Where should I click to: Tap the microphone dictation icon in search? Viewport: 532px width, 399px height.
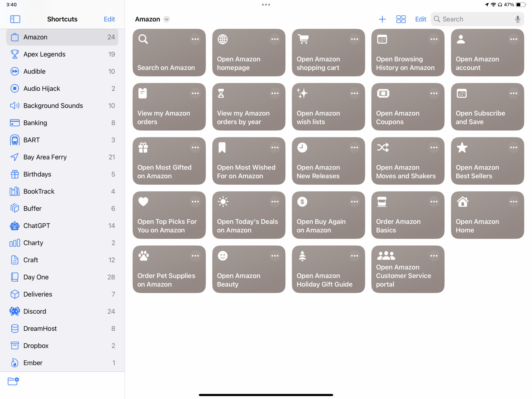tap(517, 19)
